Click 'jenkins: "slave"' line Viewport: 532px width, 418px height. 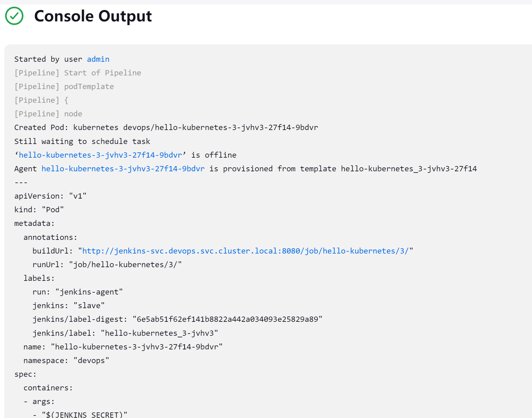[x=69, y=306]
